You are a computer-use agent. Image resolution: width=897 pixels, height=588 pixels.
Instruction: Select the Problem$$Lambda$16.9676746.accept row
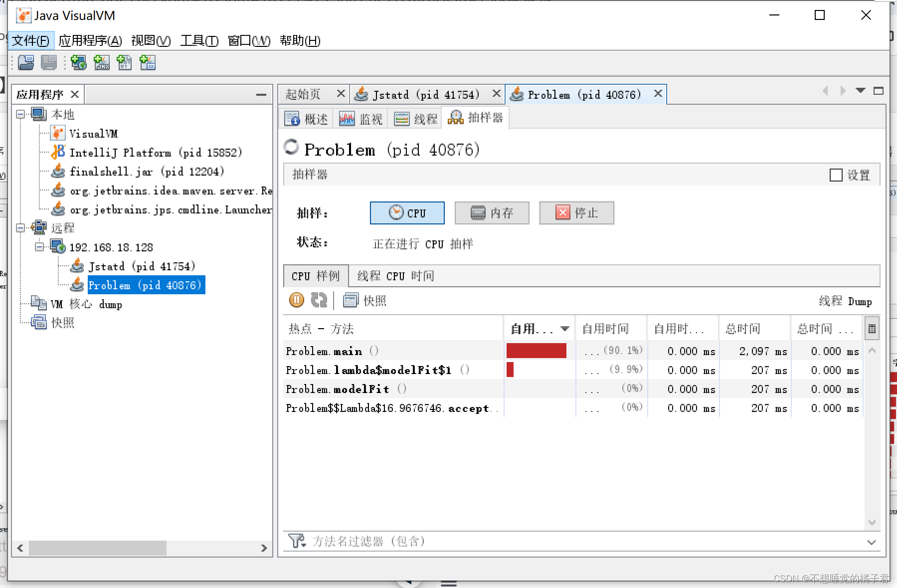573,408
